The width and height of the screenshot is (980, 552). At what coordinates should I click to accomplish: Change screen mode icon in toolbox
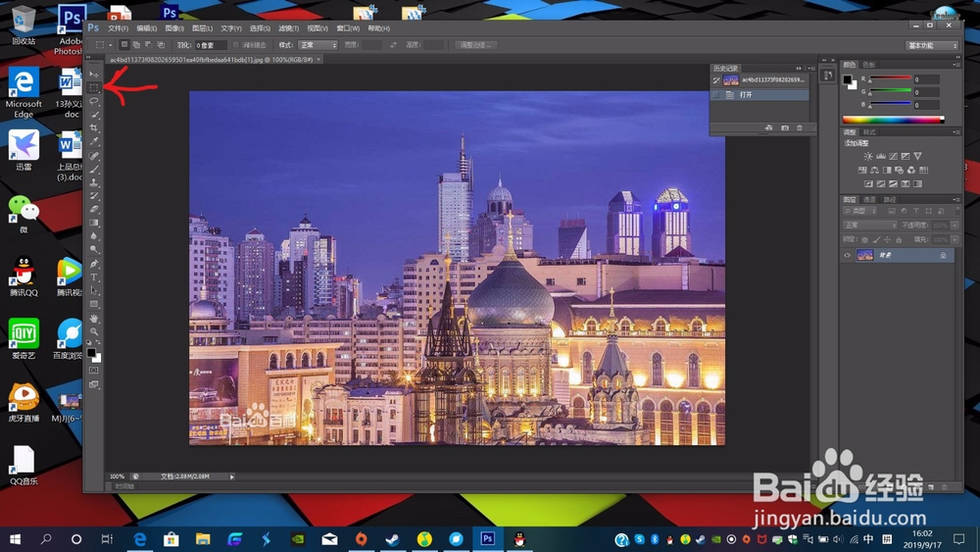point(94,384)
